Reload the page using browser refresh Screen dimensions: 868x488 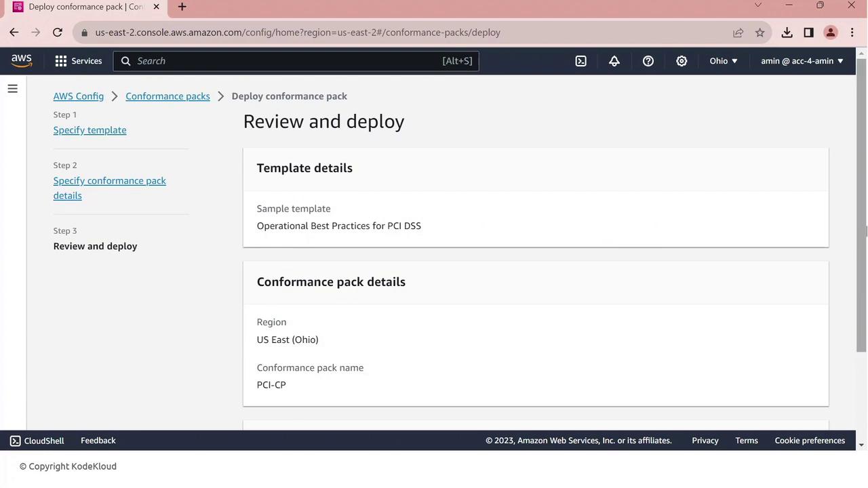click(58, 33)
